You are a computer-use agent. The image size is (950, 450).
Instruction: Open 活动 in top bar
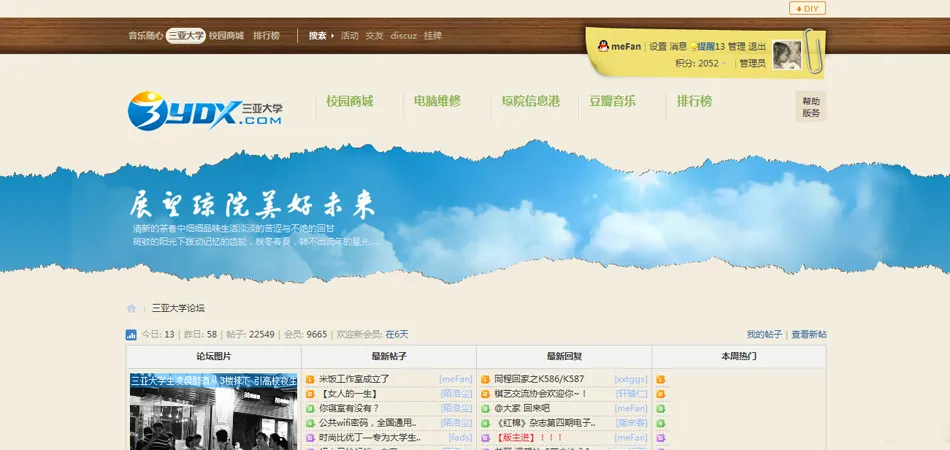(x=350, y=36)
